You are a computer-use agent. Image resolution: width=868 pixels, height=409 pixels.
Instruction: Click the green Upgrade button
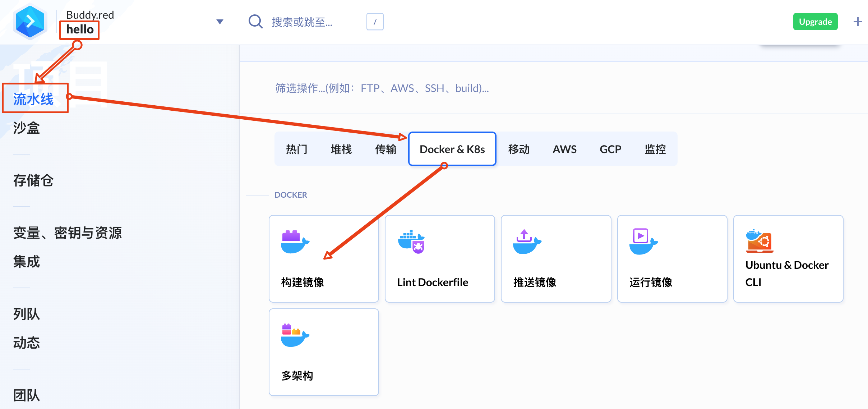[815, 22]
